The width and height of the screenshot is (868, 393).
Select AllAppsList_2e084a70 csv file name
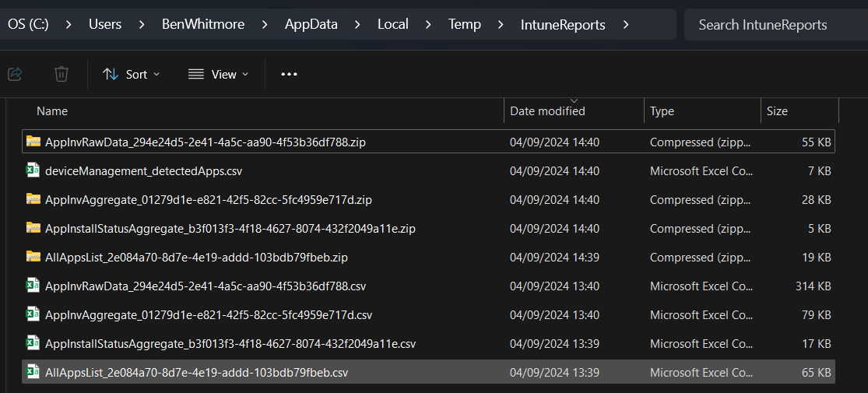point(196,372)
